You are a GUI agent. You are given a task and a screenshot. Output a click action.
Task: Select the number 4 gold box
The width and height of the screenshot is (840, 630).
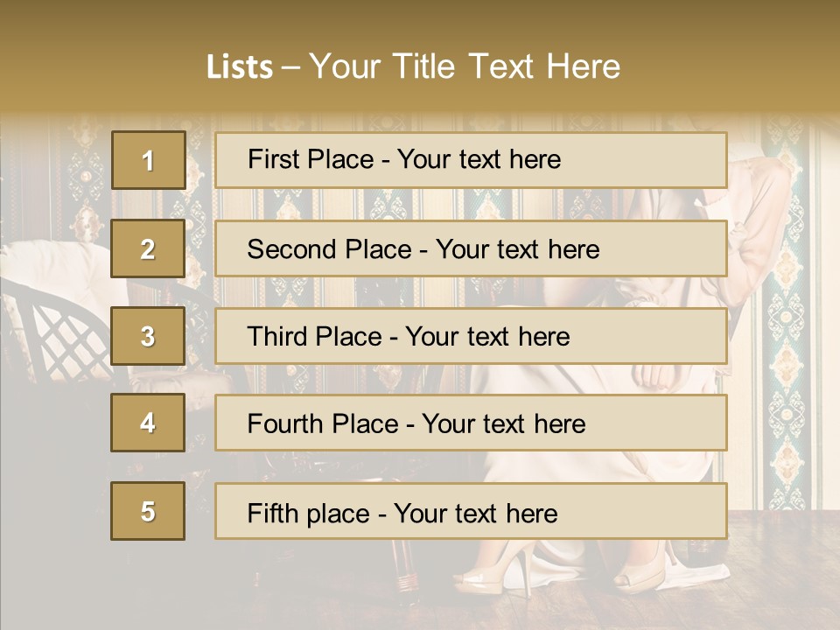coord(148,423)
